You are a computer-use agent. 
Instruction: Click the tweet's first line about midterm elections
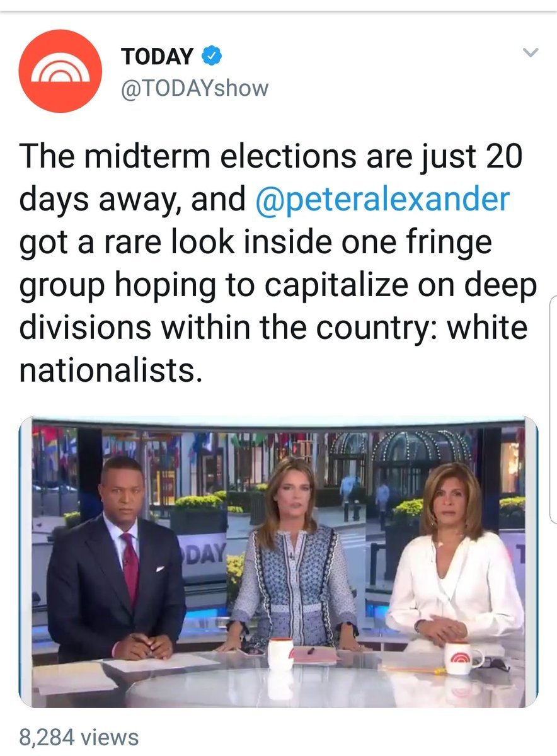271,156
